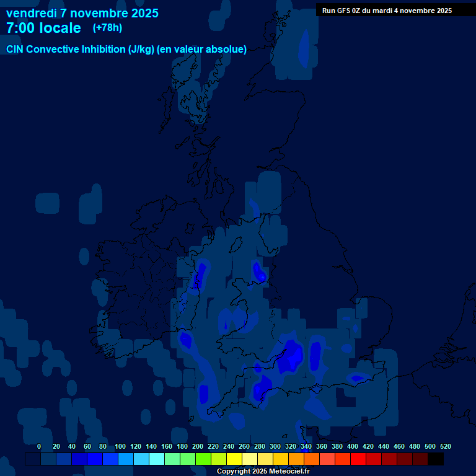This screenshot has width=476, height=476.
Task: Click the '7:00 locale' time label
Action: [43, 28]
